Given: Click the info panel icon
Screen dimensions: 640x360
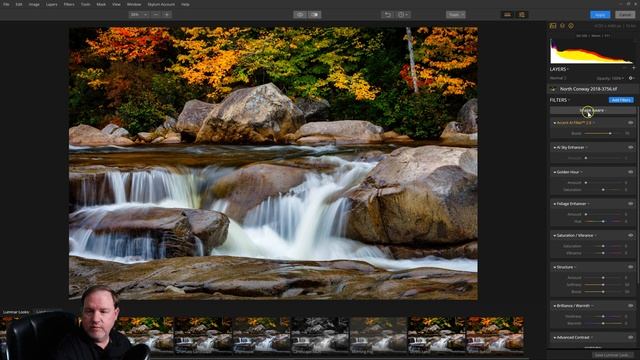Looking at the screenshot, I should click(571, 26).
